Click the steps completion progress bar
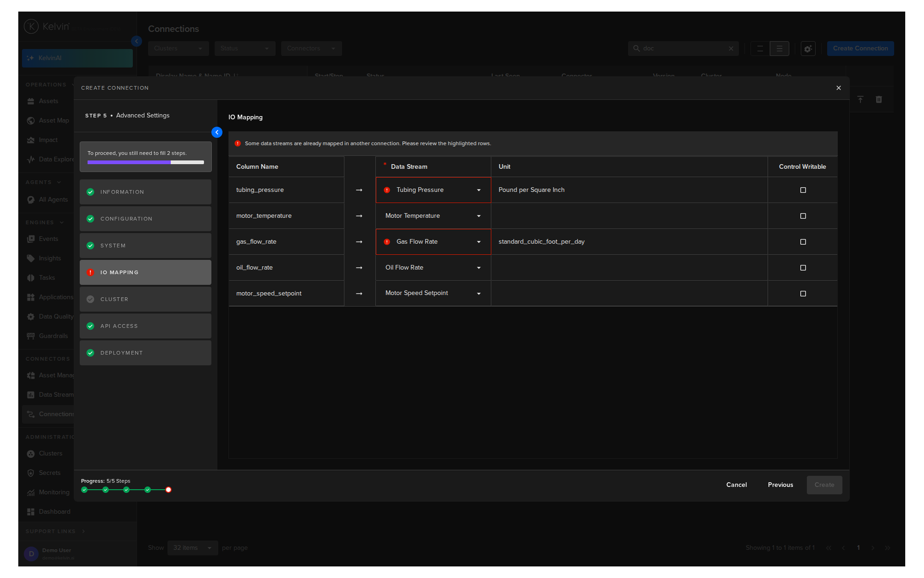This screenshot has height=578, width=924. [146, 163]
